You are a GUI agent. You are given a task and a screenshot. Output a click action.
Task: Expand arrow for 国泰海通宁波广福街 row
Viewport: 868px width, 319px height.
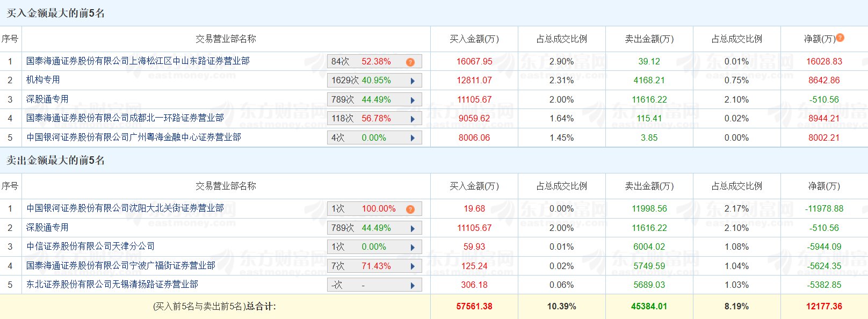coord(413,266)
